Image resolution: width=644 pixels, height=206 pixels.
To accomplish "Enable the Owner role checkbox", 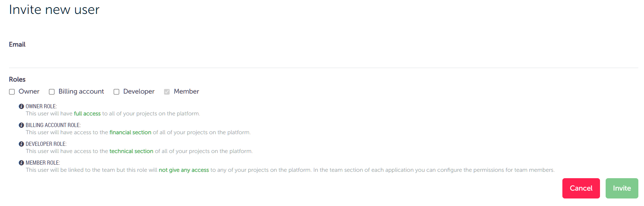I will click(12, 92).
